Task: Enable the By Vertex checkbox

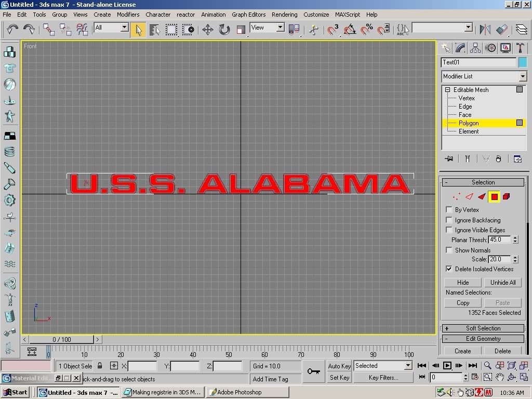Action: coord(449,209)
